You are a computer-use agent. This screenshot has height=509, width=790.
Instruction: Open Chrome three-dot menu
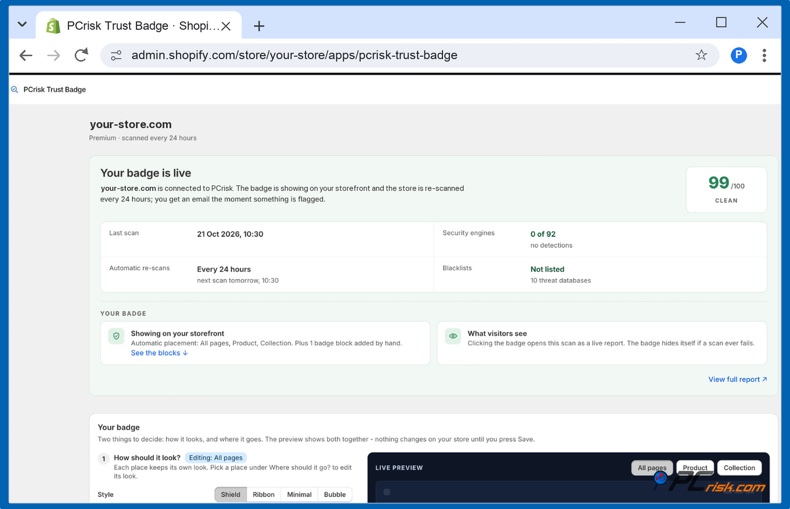[x=764, y=55]
